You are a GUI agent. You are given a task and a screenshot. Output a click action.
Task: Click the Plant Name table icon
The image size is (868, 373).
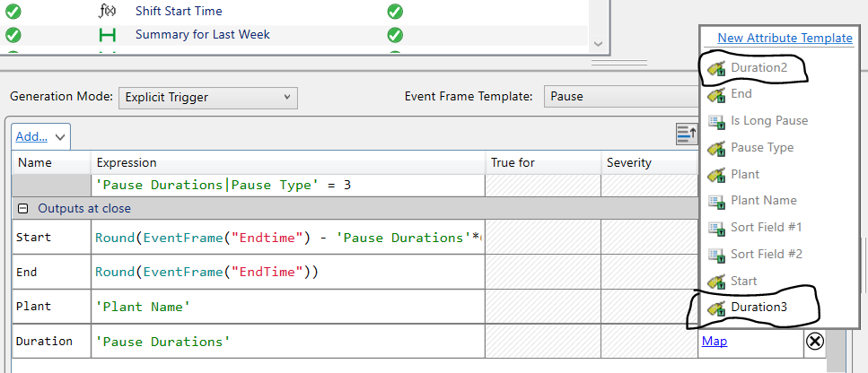point(716,201)
